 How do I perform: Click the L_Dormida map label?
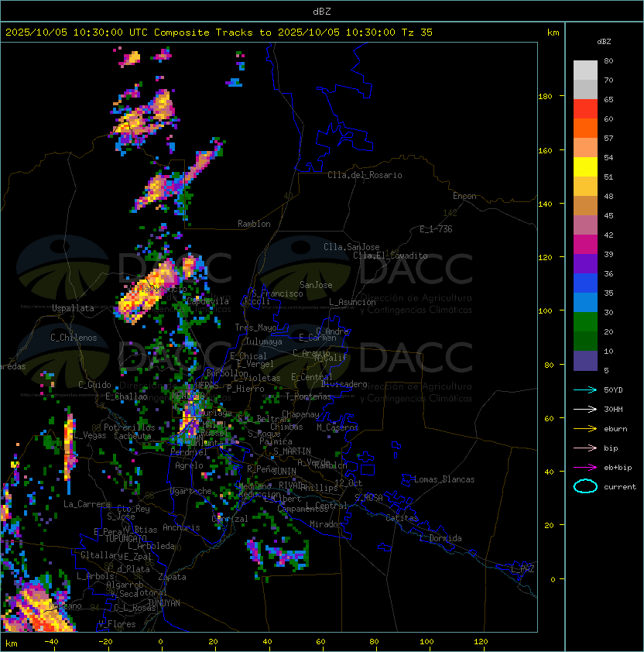pos(440,538)
